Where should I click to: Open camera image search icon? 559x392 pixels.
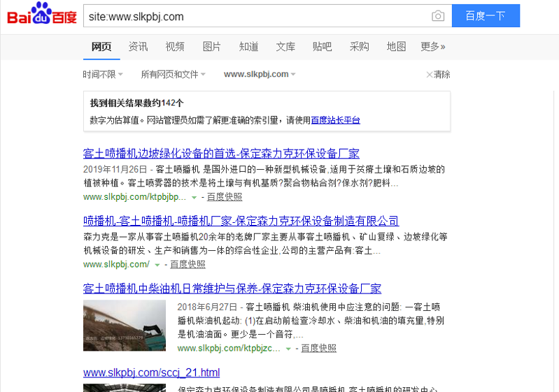coord(438,16)
